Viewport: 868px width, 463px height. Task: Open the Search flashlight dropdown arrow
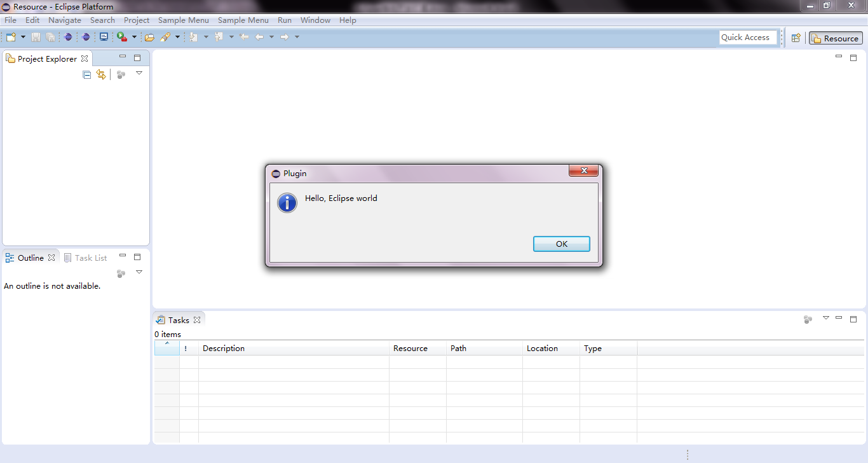coord(178,38)
